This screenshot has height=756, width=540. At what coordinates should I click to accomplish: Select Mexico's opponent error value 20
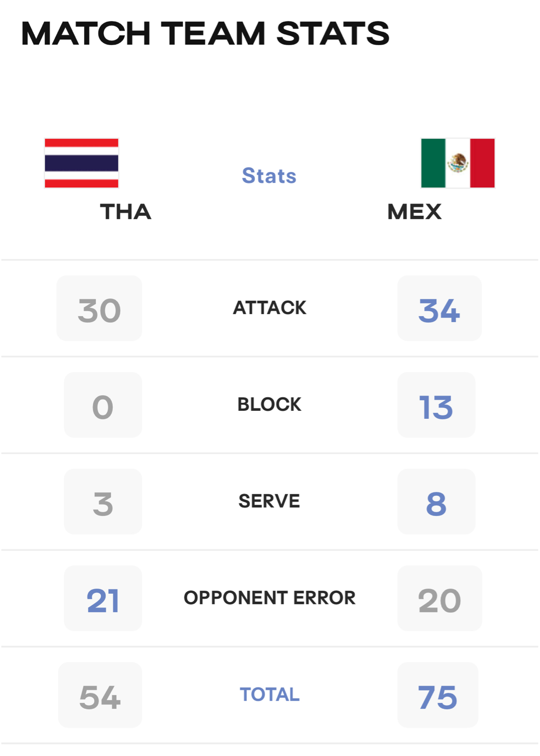point(440,598)
